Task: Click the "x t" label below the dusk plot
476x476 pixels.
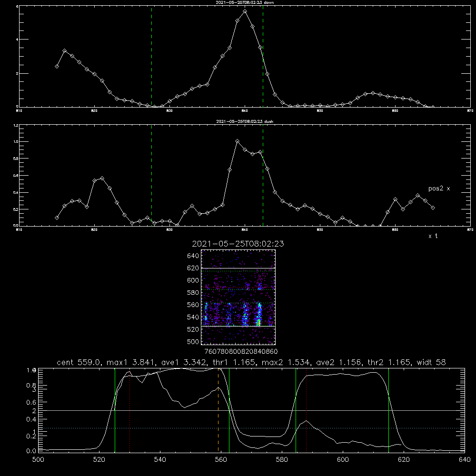Action: [x=433, y=236]
